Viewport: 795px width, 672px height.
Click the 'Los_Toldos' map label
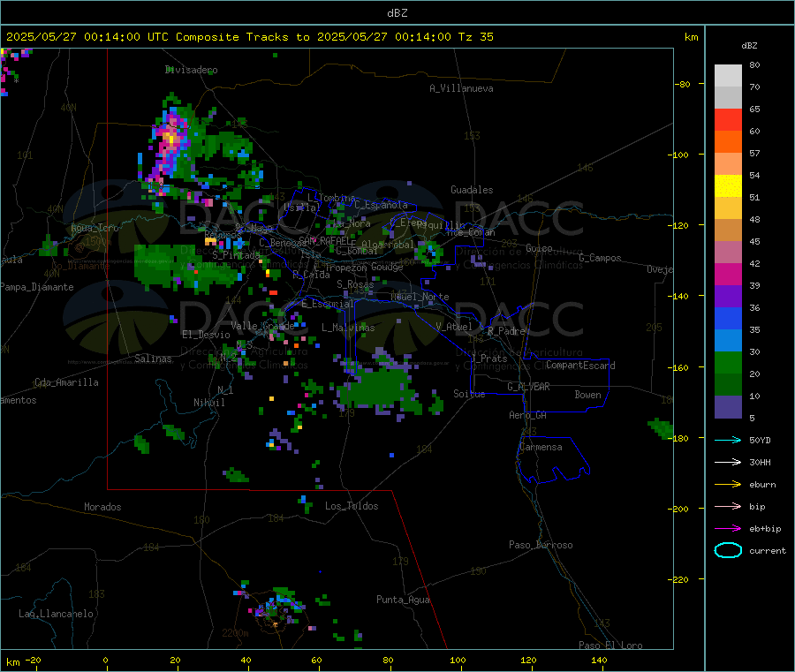352,506
